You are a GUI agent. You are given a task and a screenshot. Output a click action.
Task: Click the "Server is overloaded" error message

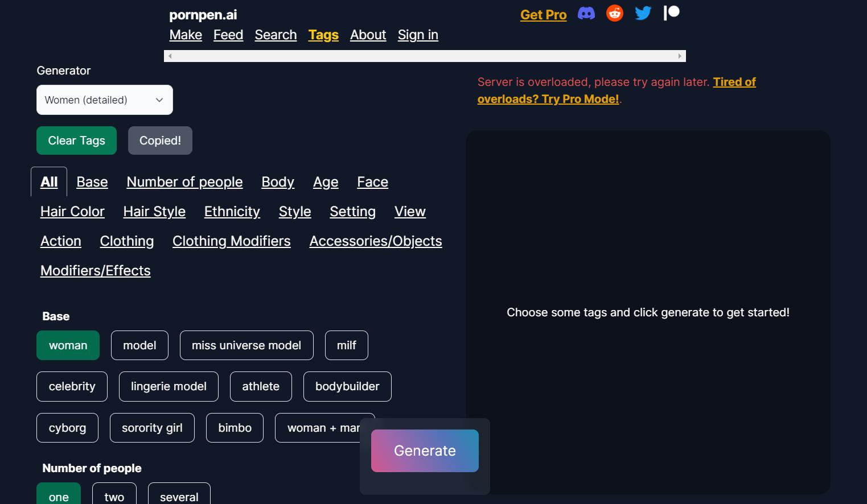point(594,82)
